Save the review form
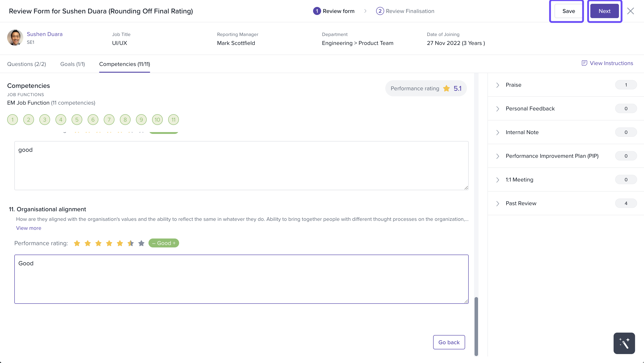This screenshot has height=363, width=644. 568,11
